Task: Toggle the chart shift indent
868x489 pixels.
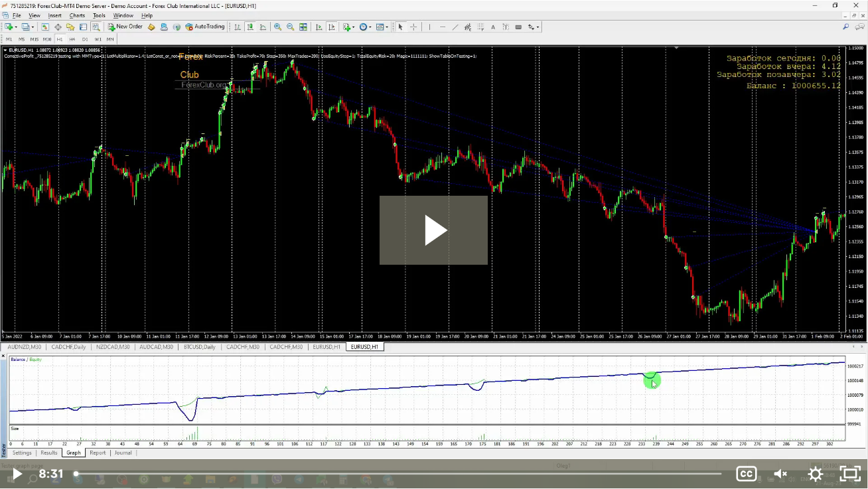Action: click(x=332, y=27)
